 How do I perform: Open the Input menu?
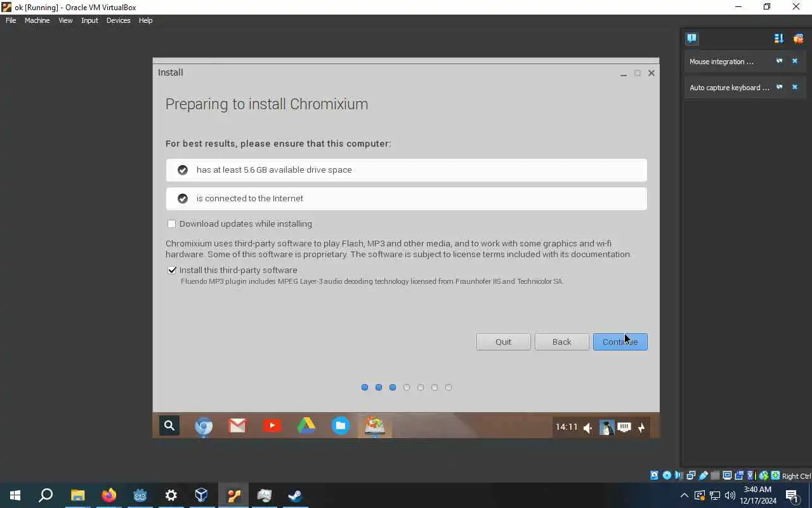(x=89, y=20)
